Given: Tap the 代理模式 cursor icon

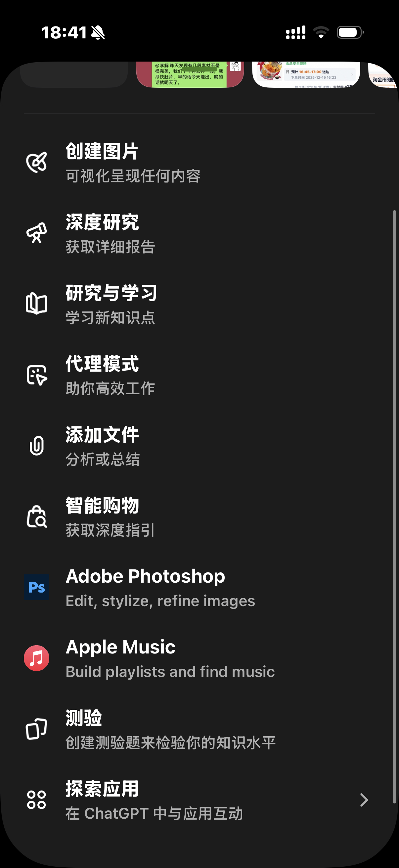Looking at the screenshot, I should [36, 375].
